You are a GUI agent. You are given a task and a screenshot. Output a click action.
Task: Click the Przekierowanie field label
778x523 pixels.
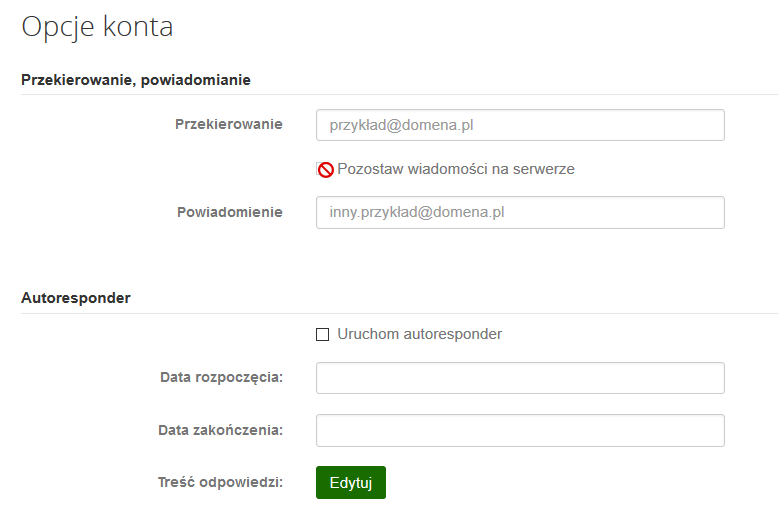pyautogui.click(x=229, y=124)
